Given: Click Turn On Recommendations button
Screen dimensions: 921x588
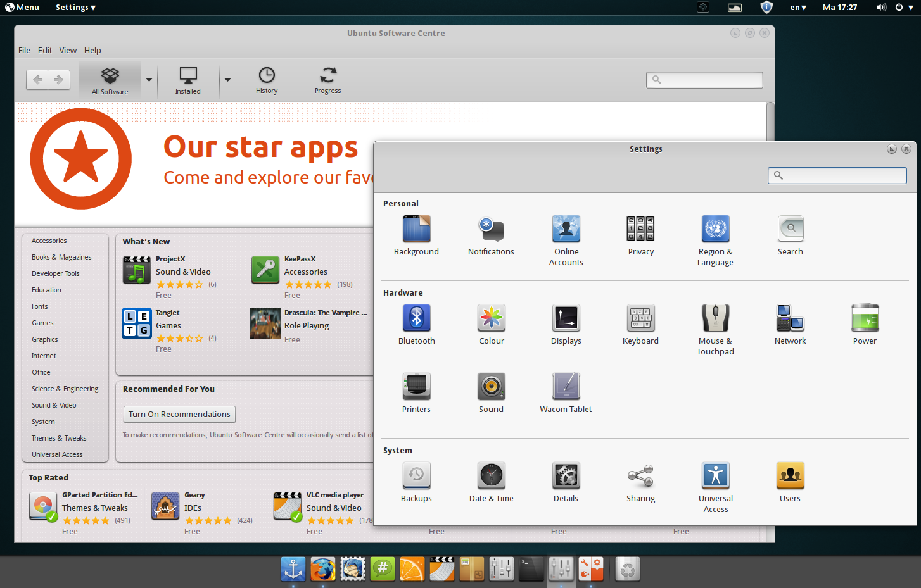Looking at the screenshot, I should click(179, 414).
